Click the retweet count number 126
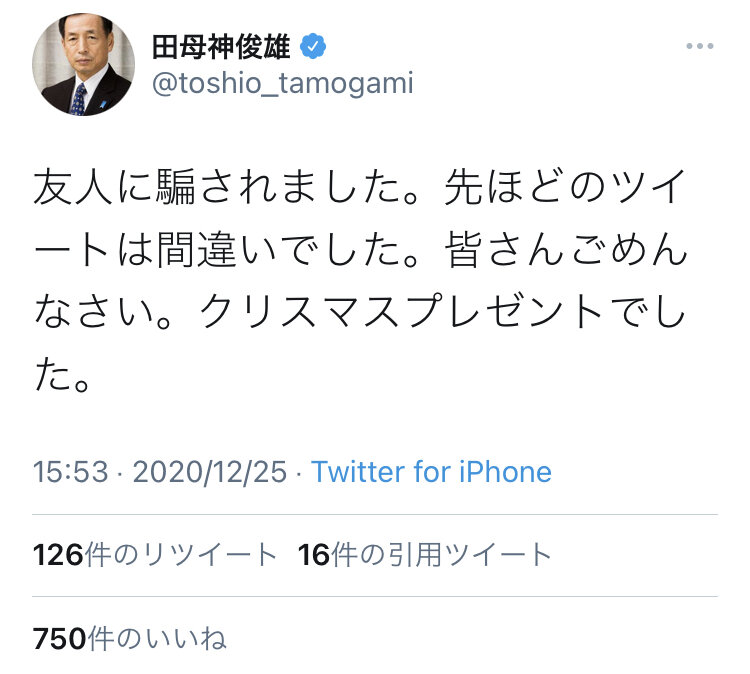 pos(58,555)
